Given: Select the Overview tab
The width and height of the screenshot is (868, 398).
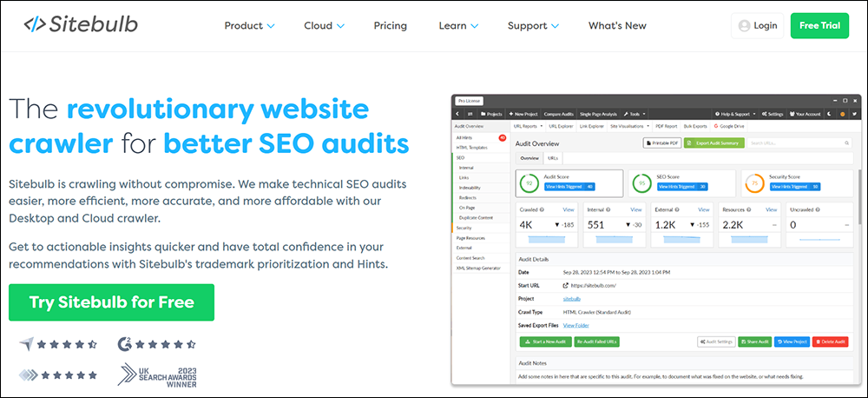Looking at the screenshot, I should 529,158.
